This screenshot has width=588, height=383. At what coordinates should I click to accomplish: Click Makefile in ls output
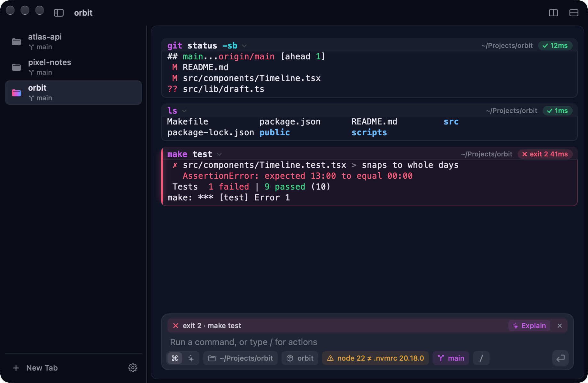pos(188,122)
